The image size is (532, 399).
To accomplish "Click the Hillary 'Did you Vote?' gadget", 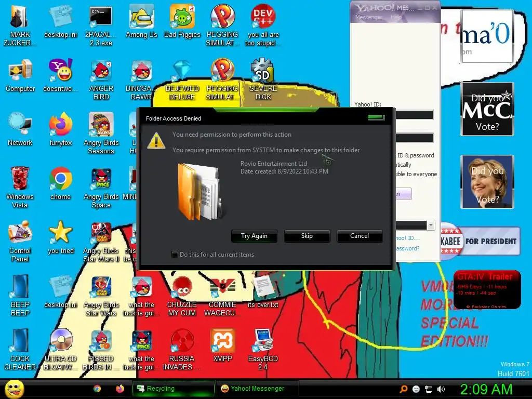I will coord(487,182).
